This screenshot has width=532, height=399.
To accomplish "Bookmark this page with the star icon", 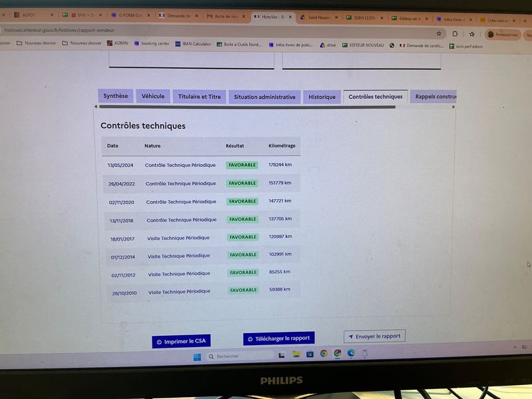I will pos(439,33).
